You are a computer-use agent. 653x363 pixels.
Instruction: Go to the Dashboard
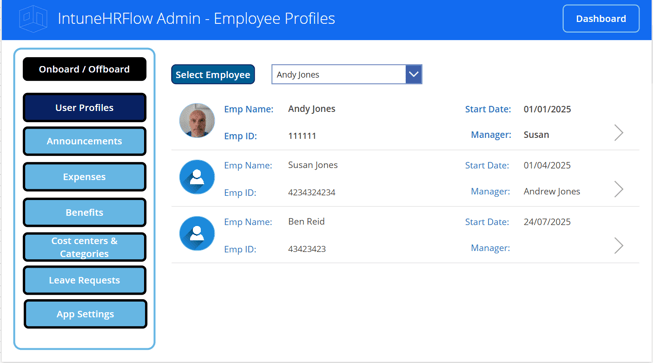coord(601,19)
